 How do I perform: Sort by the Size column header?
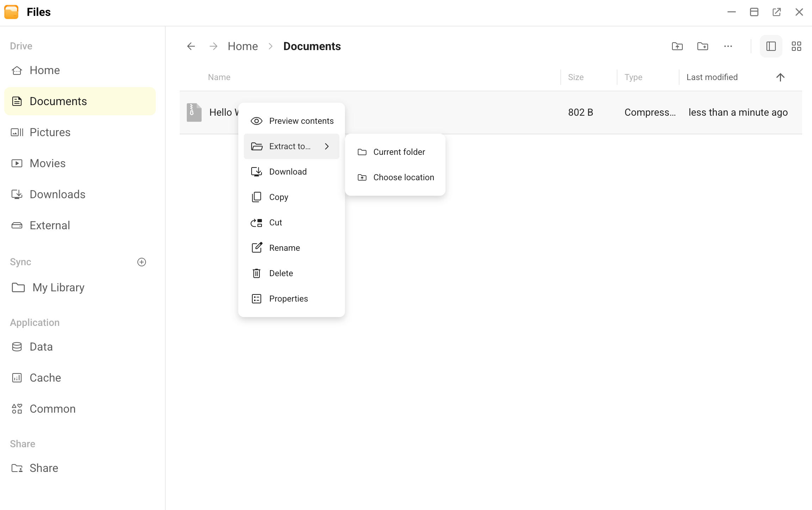click(576, 77)
